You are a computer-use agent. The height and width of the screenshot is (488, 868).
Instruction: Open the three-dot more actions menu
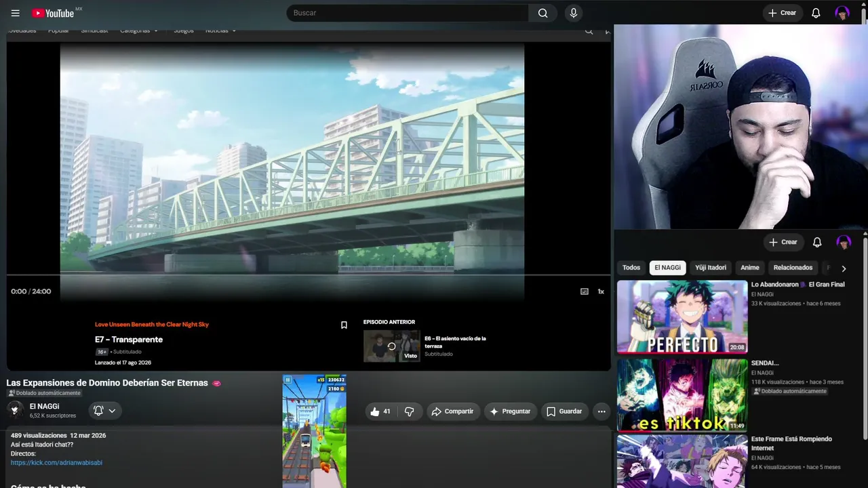pyautogui.click(x=601, y=411)
